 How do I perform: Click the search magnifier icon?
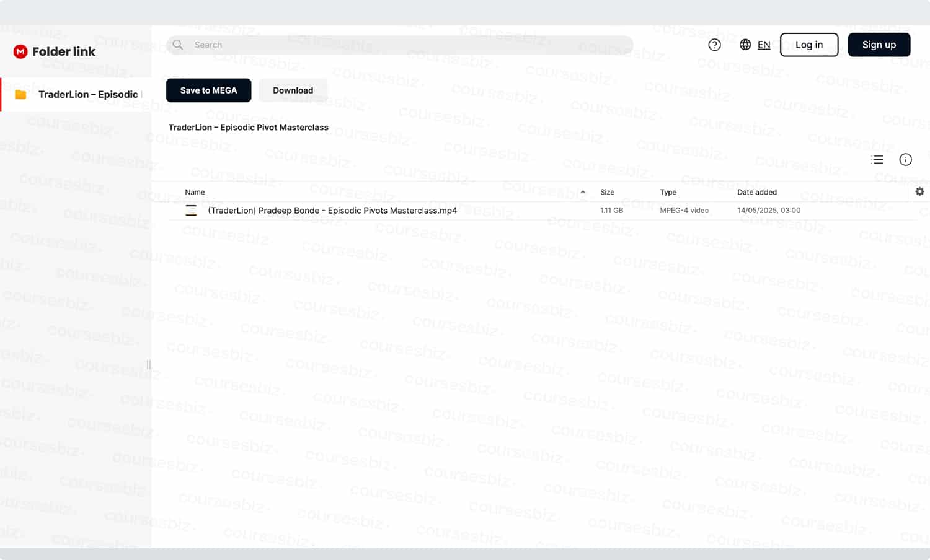tap(178, 45)
